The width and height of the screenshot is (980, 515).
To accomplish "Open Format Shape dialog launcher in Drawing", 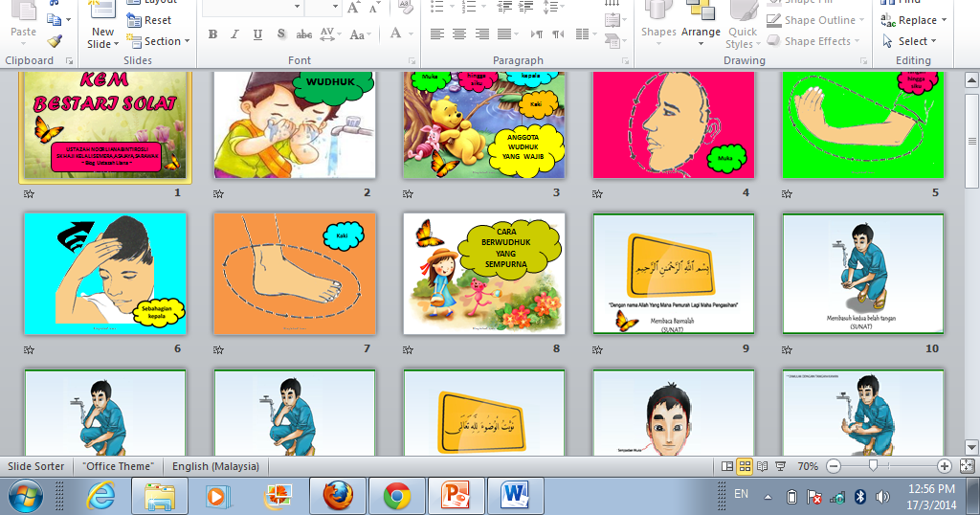I will tap(863, 61).
